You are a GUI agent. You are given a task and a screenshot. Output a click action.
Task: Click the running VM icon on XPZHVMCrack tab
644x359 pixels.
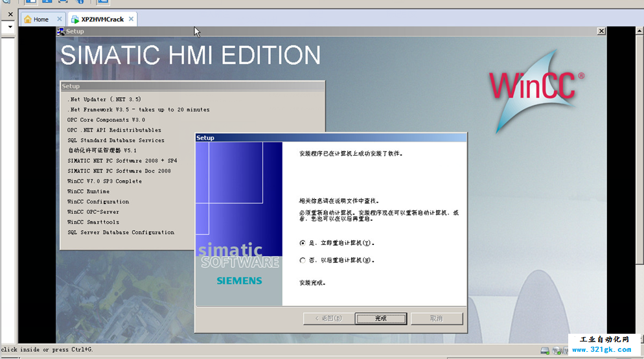[x=75, y=19]
